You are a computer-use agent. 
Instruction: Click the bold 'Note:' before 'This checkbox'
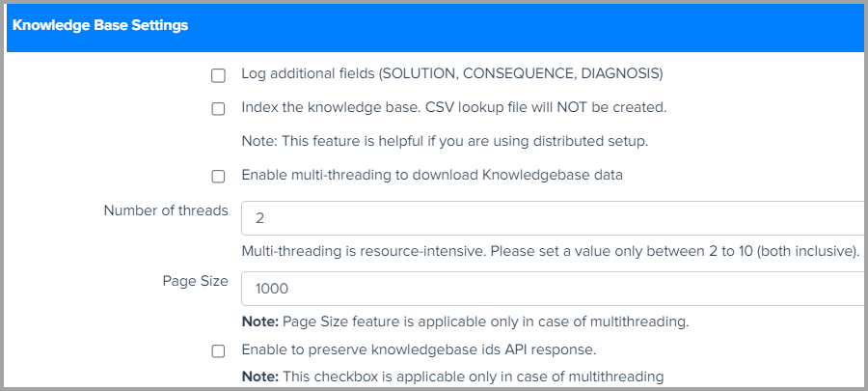click(x=258, y=376)
